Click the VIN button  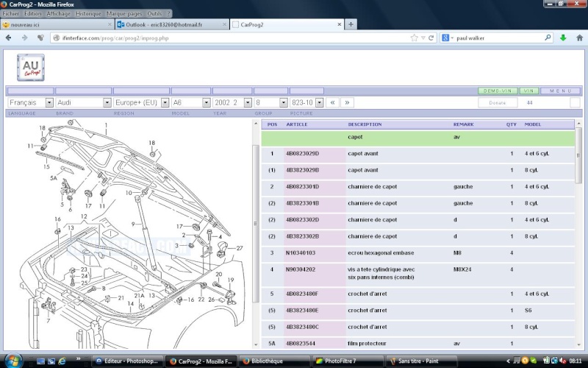[529, 91]
